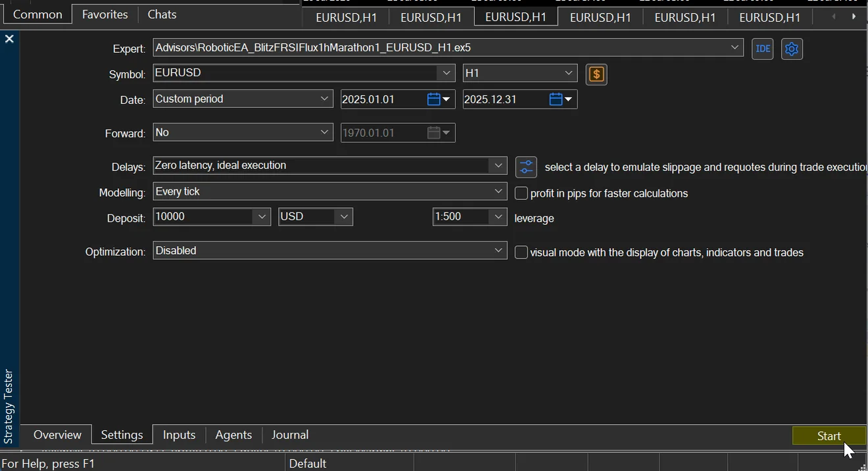Open expert properties gear icon
The width and height of the screenshot is (868, 471).
tap(792, 49)
